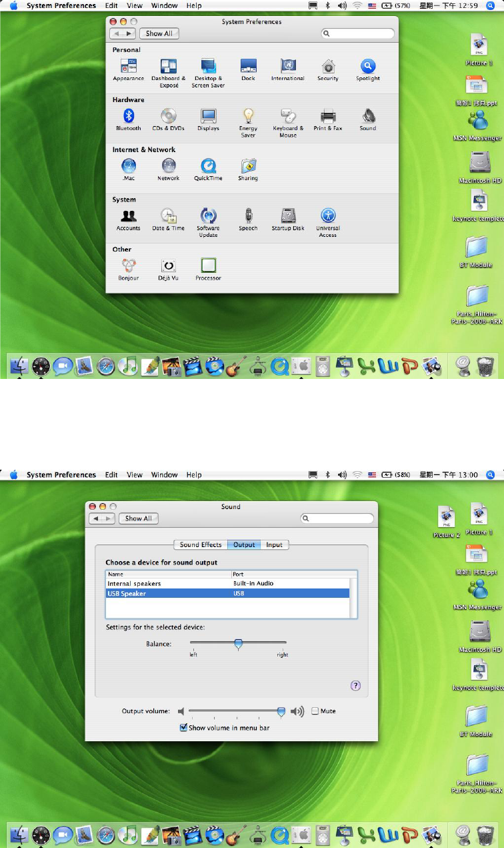Open the Accounts preference pane
This screenshot has height=848, width=504.
tap(129, 220)
